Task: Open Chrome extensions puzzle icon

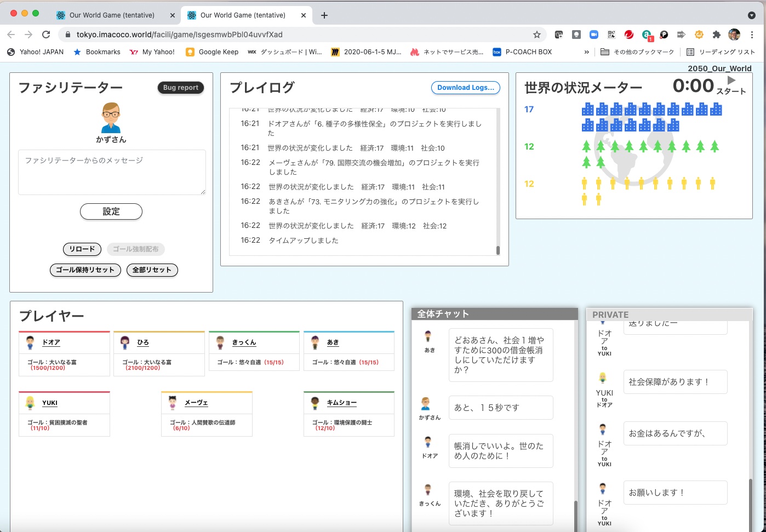Action: point(716,35)
